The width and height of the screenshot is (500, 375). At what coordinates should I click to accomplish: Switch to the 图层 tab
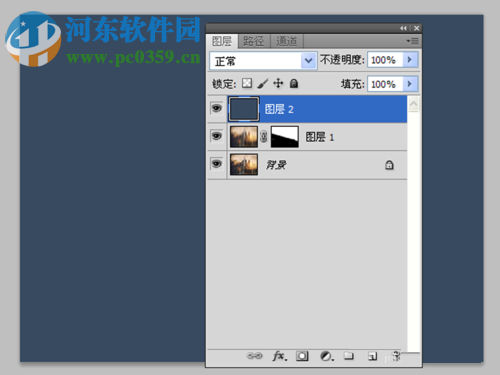click(x=222, y=41)
